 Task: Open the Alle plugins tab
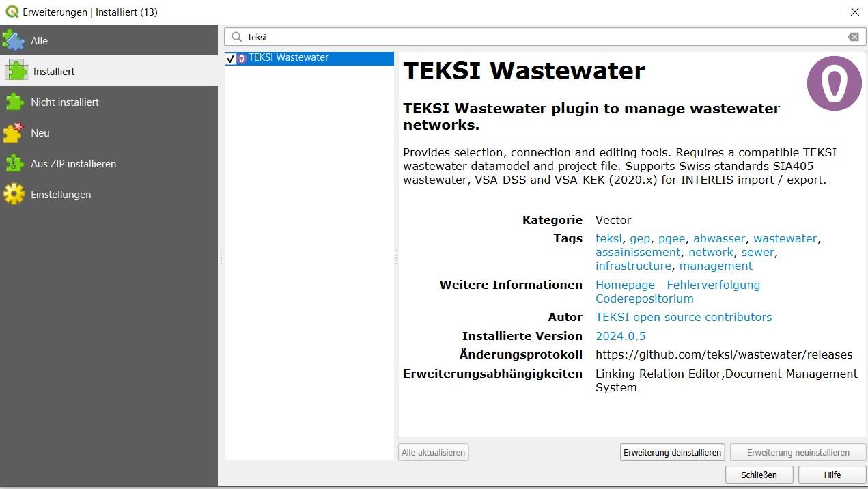(x=109, y=40)
